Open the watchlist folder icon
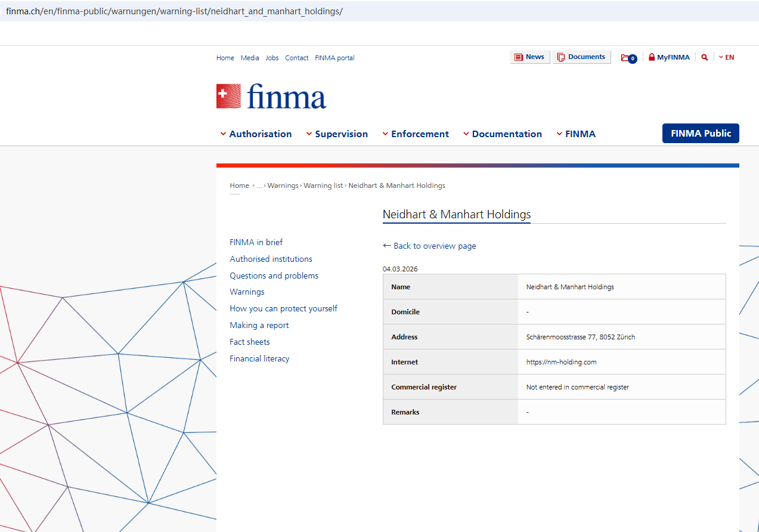 628,58
